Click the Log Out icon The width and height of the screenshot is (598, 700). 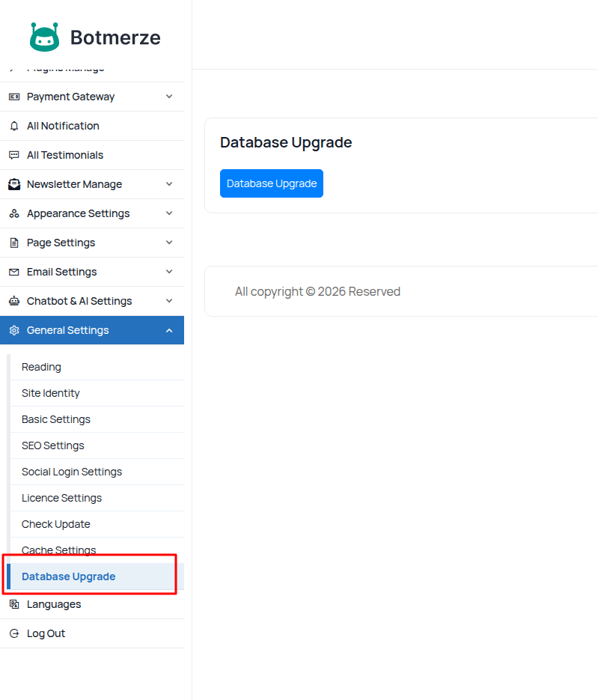pyautogui.click(x=14, y=633)
